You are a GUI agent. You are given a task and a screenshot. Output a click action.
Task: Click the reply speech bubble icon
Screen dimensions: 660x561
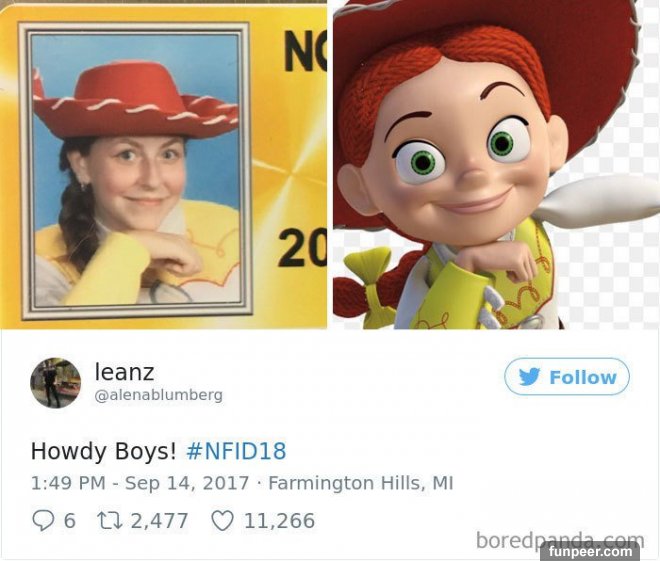[x=43, y=521]
